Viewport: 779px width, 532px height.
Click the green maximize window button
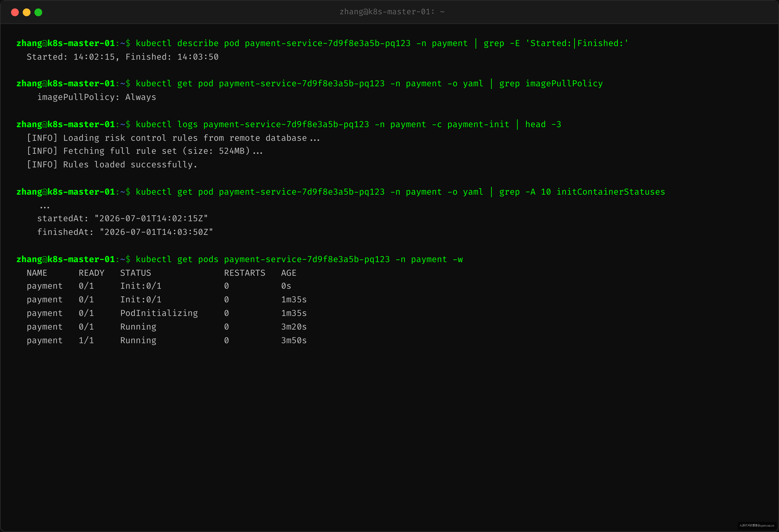click(38, 12)
